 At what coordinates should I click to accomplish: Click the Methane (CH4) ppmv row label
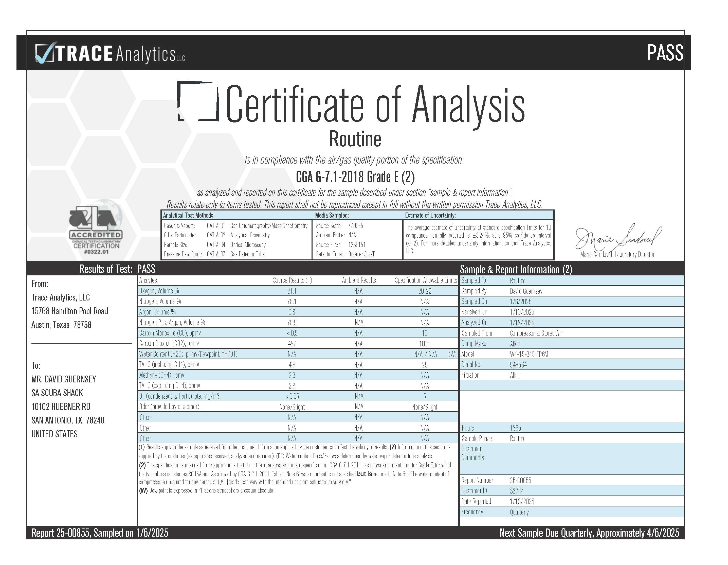161,375
